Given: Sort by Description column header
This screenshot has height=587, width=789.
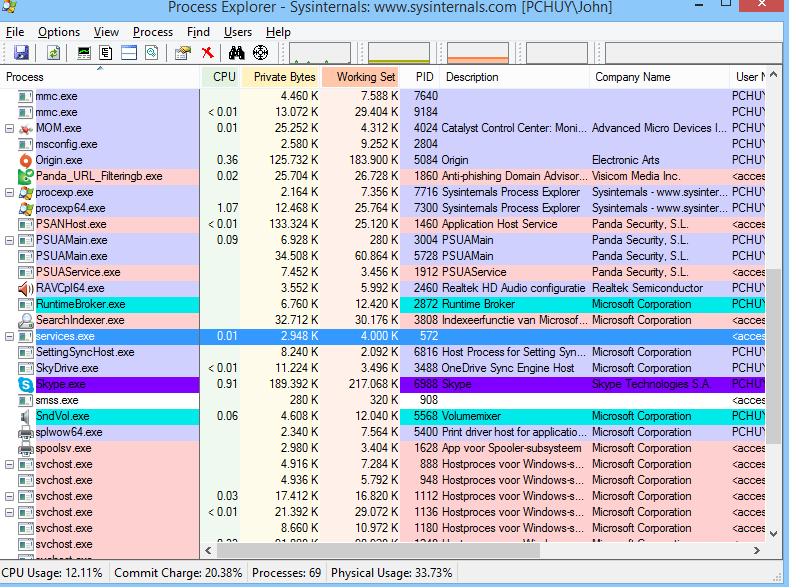Looking at the screenshot, I should click(514, 77).
